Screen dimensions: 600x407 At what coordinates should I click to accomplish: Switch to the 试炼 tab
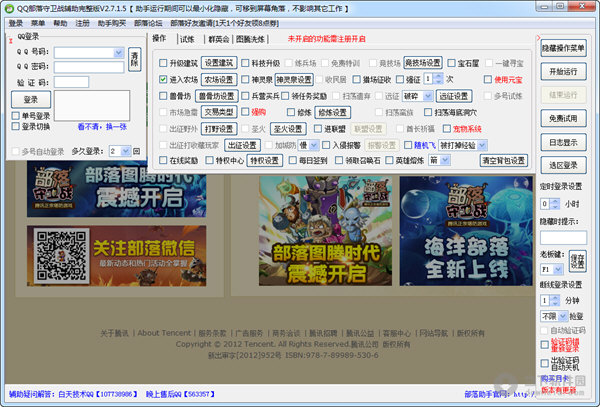click(x=187, y=39)
